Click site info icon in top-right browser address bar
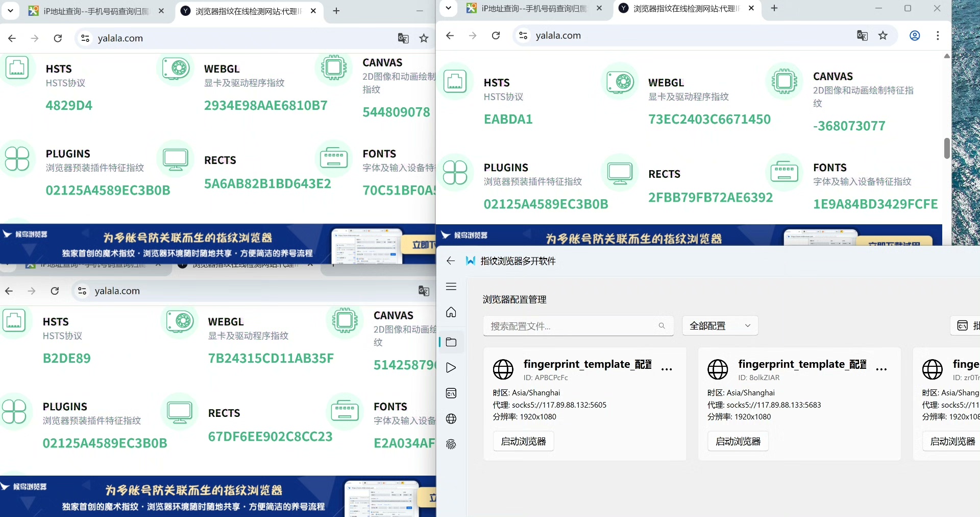 click(523, 35)
